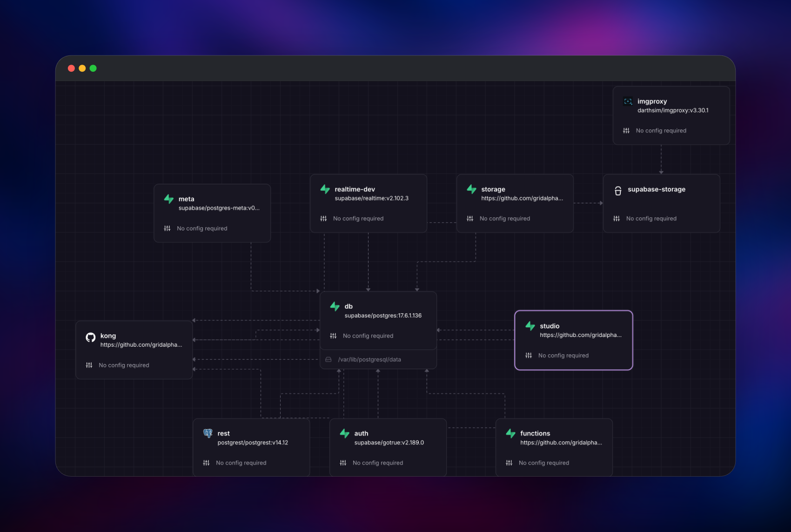Click "No config required" on storage
Image resolution: width=791 pixels, height=532 pixels.
pos(505,219)
